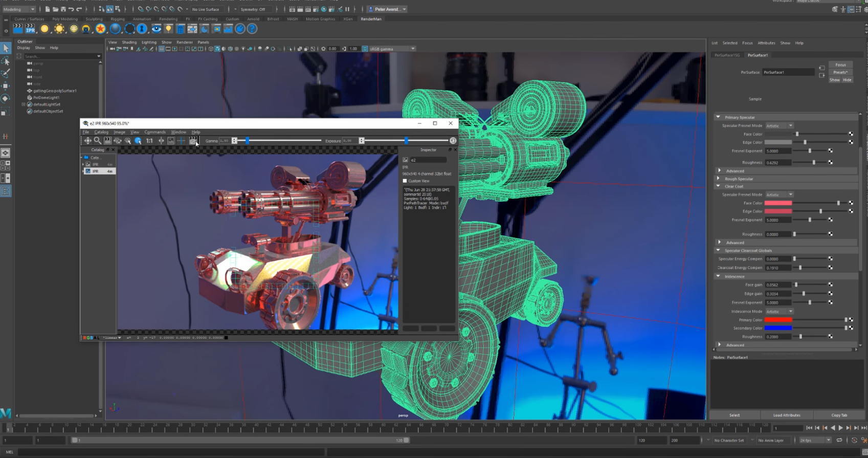
Task: Click the blue eye shelf icon
Action: pyautogui.click(x=156, y=29)
